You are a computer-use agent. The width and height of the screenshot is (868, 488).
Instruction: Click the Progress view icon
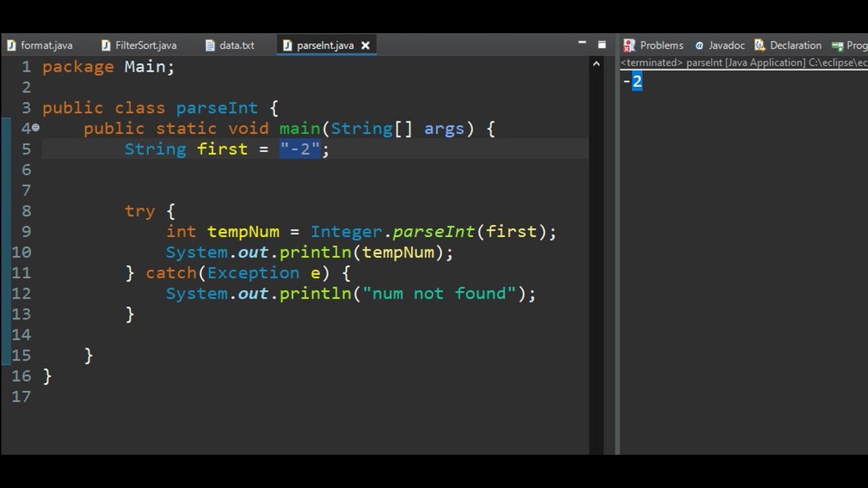tap(837, 46)
